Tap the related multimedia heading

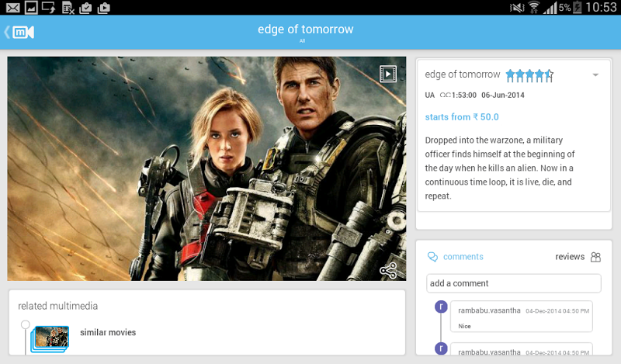tap(57, 306)
